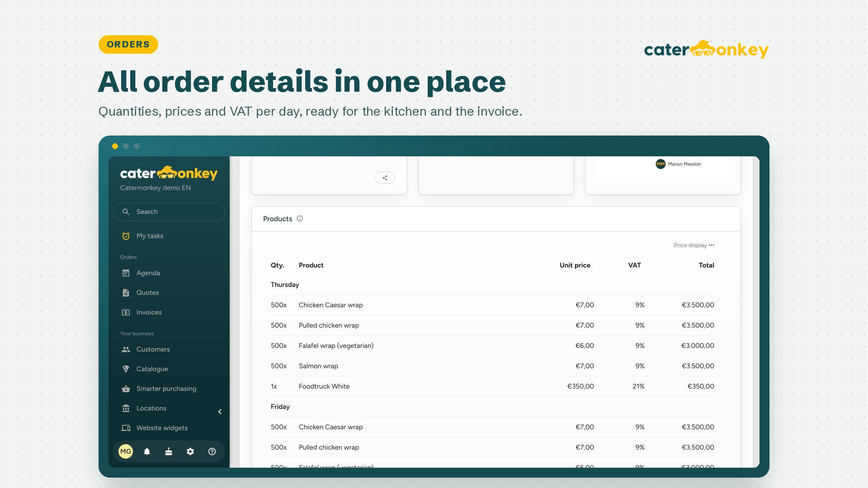Click the Invoices money icon
This screenshot has width=868, height=488.
point(126,312)
